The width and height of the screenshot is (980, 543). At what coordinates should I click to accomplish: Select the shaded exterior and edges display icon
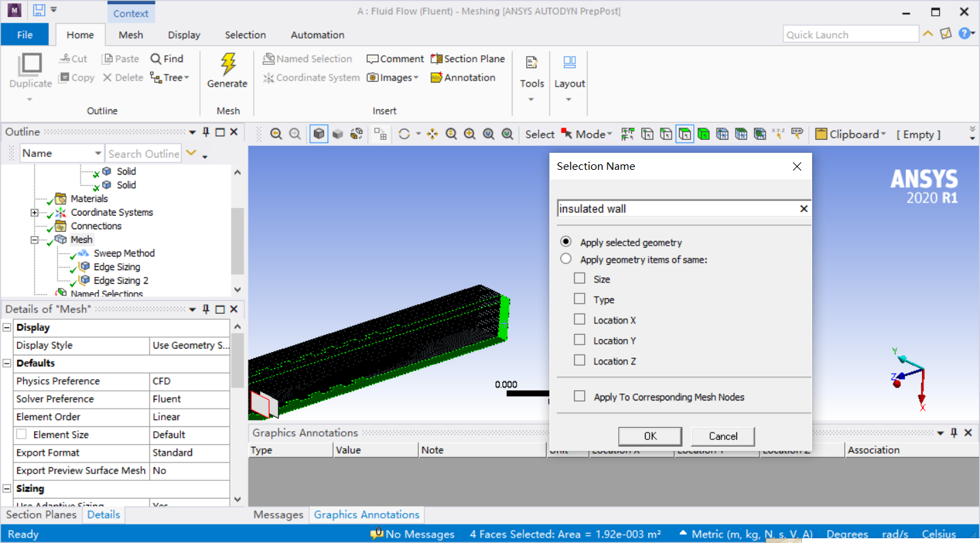319,134
